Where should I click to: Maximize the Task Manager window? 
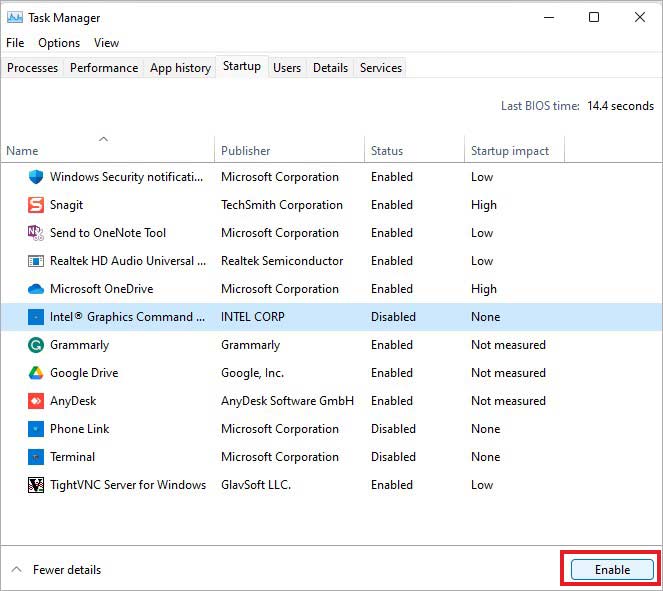tap(594, 17)
